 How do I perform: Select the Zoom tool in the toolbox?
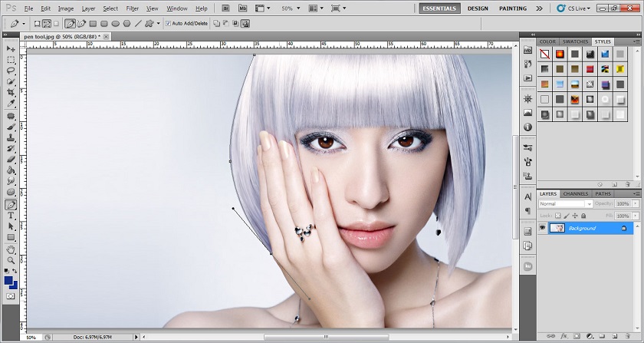11,260
